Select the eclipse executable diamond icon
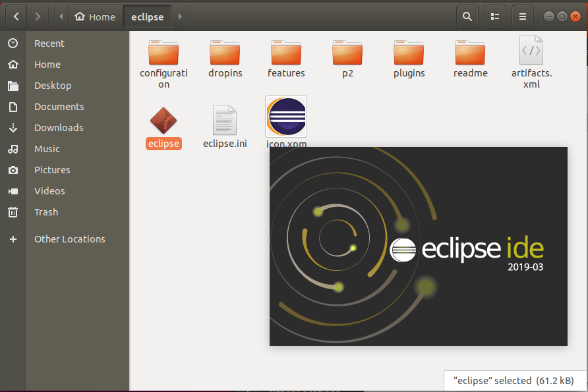The image size is (588, 392). click(x=163, y=121)
